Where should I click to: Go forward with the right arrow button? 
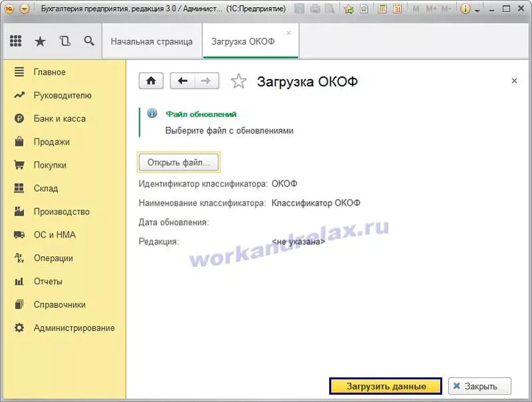click(207, 81)
